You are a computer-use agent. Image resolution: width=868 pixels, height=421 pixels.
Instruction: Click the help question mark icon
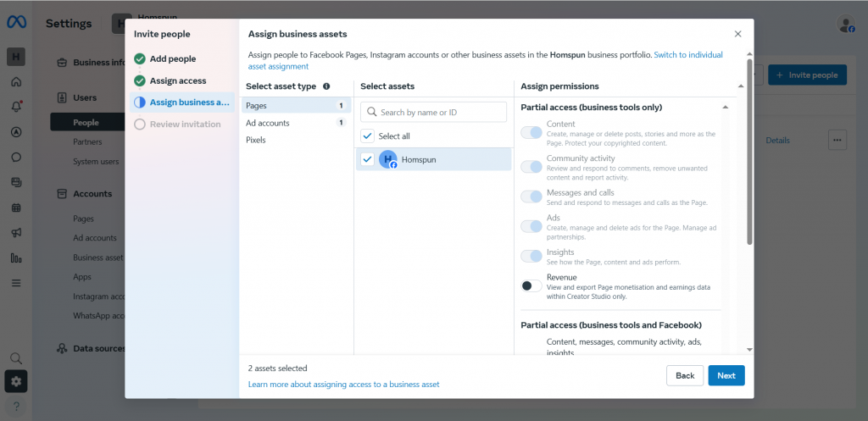16,406
